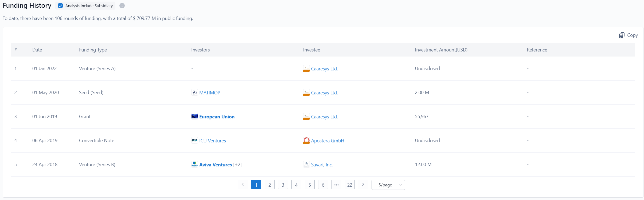Viewport: 644px width, 200px height.
Task: Click the Aviva Ventures logo icon
Action: click(x=194, y=165)
